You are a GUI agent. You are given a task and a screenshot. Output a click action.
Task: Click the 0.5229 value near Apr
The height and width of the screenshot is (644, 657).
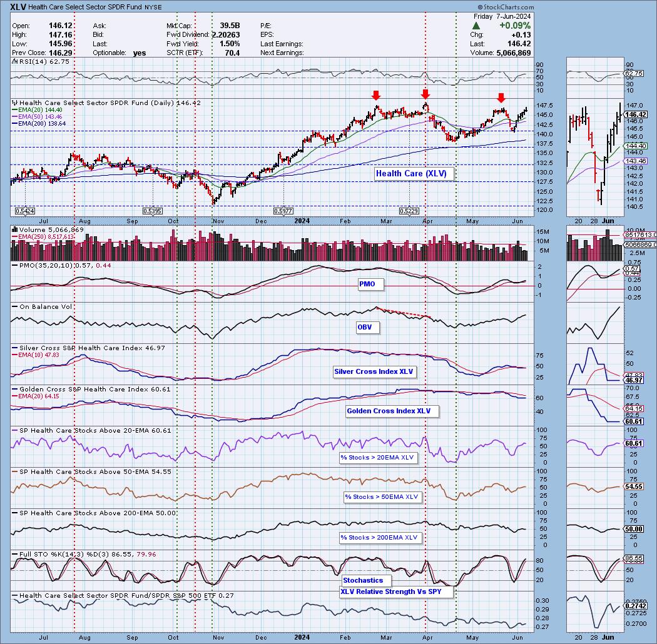coord(409,211)
